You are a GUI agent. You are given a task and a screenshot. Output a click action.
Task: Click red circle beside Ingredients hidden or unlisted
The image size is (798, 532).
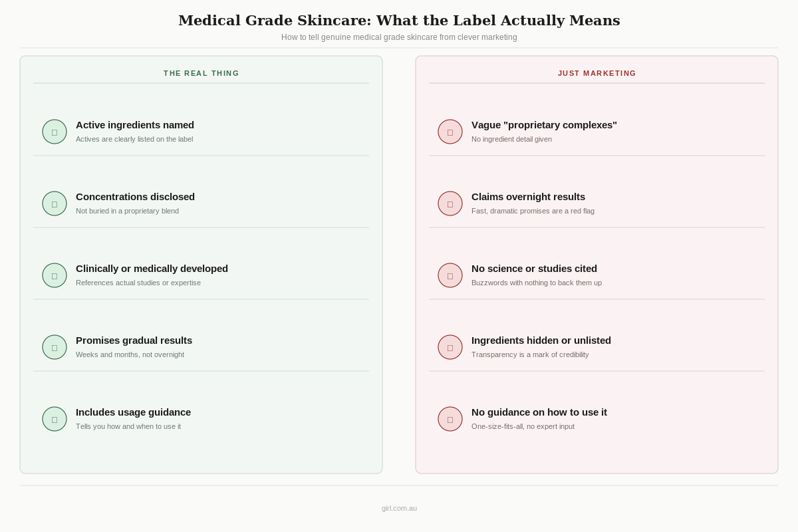(x=450, y=347)
